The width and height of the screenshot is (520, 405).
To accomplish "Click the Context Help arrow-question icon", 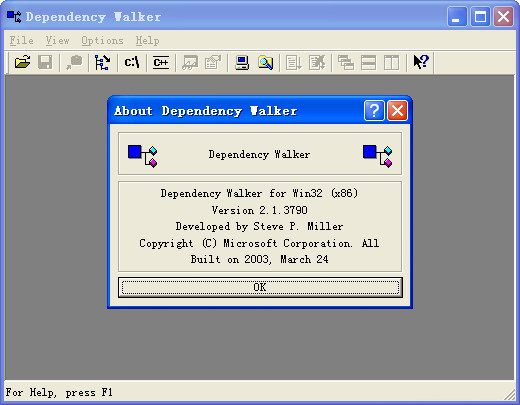I will (421, 62).
